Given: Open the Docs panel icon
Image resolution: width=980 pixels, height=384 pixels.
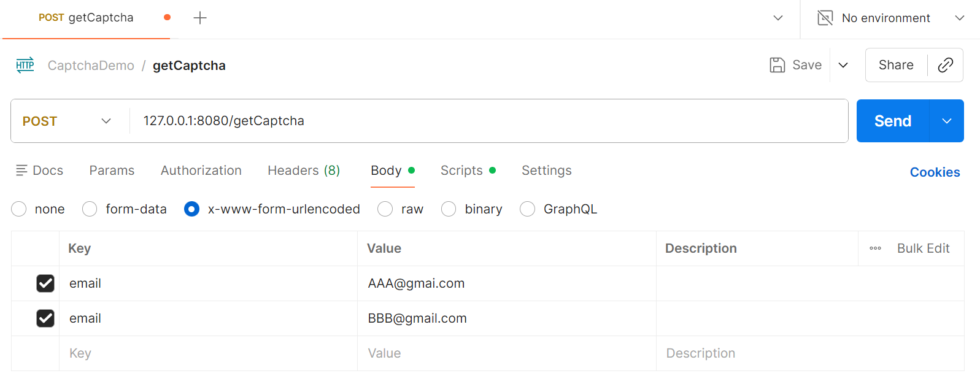Looking at the screenshot, I should coord(21,171).
